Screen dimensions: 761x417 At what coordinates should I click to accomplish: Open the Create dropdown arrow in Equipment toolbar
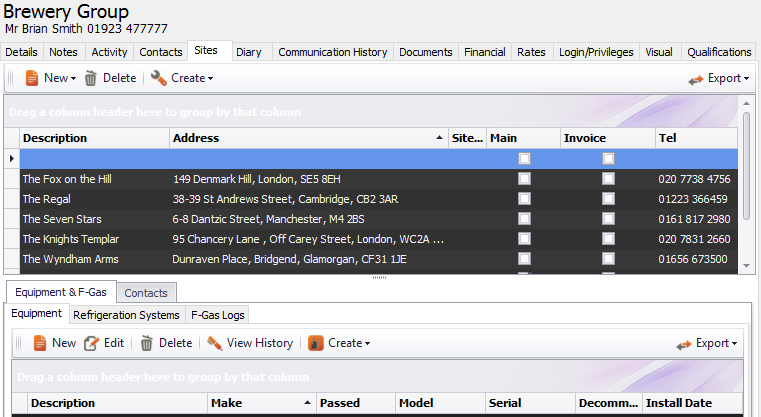point(367,344)
